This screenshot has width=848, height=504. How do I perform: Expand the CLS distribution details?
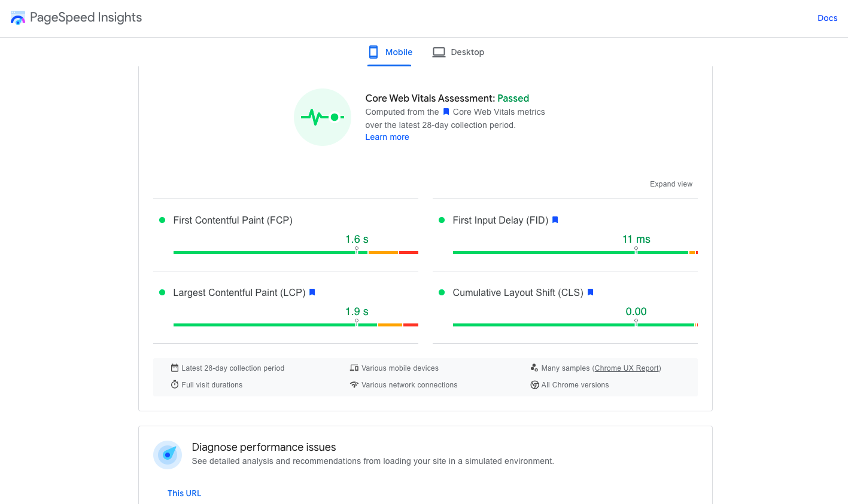[564, 308]
